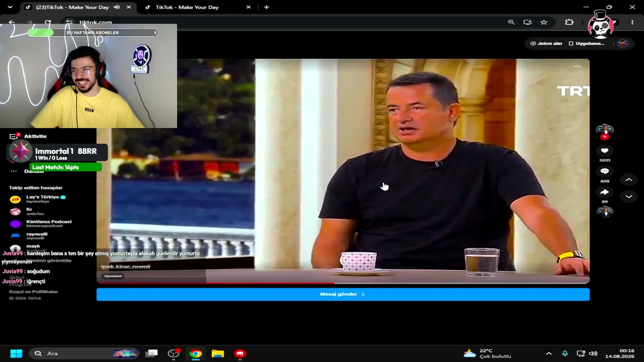Open the Chrome three-dot menu
644x362 pixels.
[632, 22]
